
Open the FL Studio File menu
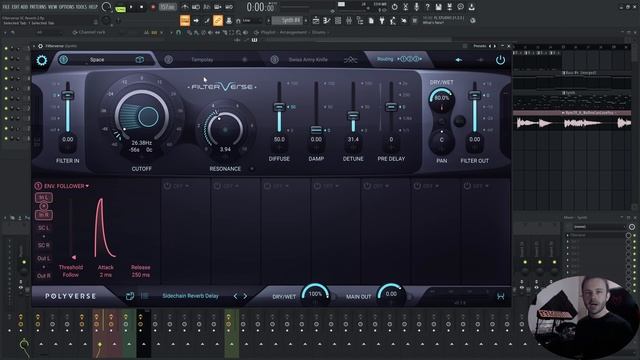(6, 7)
